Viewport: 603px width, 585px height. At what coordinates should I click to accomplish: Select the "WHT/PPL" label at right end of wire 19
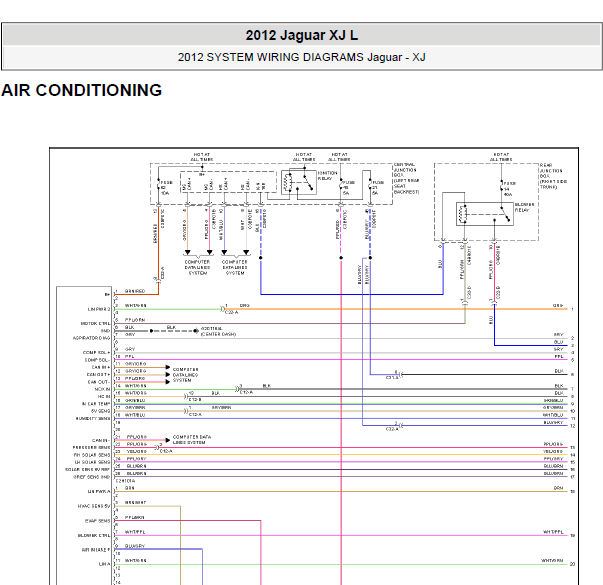pos(553,532)
